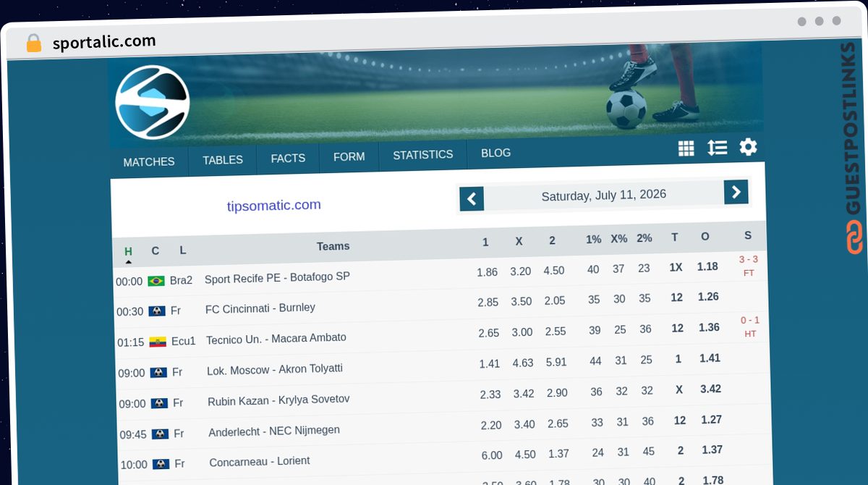
Task: Click home odds 6.00 for Concarneau
Action: pos(492,455)
